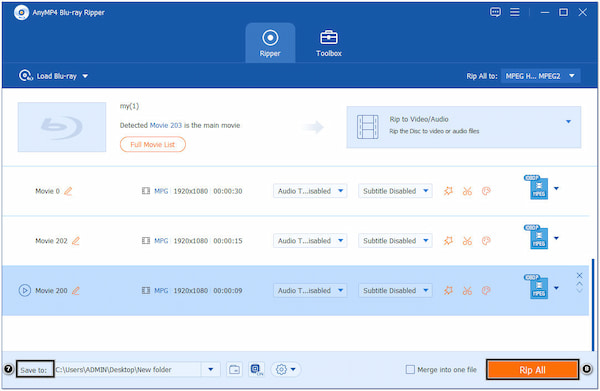The width and height of the screenshot is (600, 391).
Task: Tick the Merge into one file checkbox
Action: [x=410, y=370]
